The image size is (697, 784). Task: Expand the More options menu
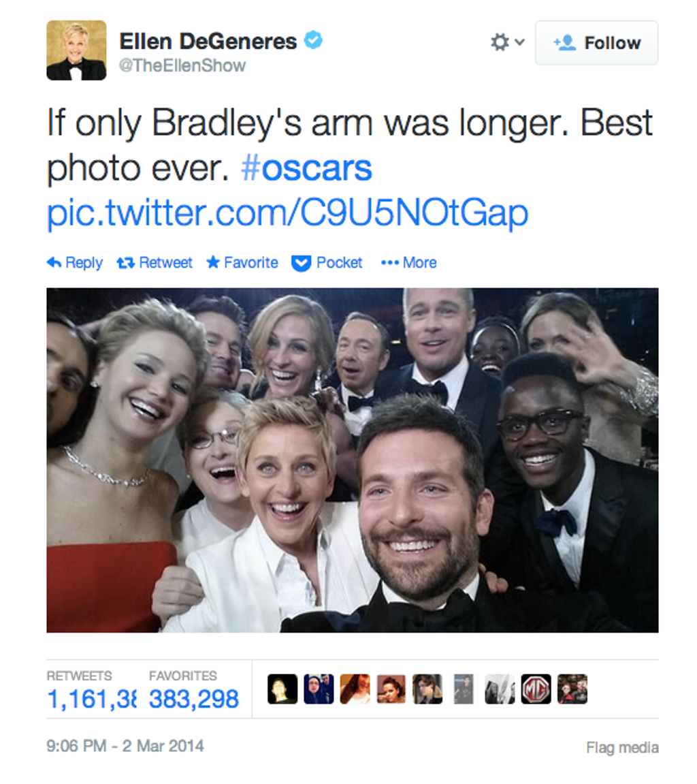pos(409,263)
